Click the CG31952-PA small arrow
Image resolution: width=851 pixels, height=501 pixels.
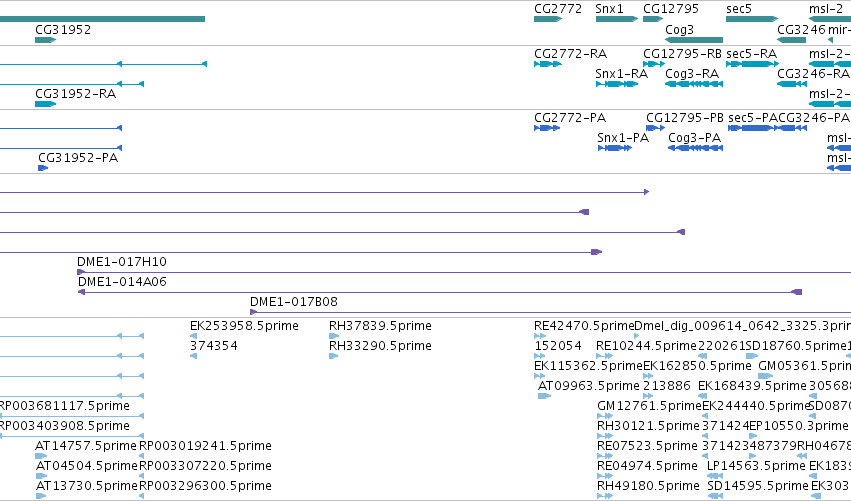[x=43, y=168]
